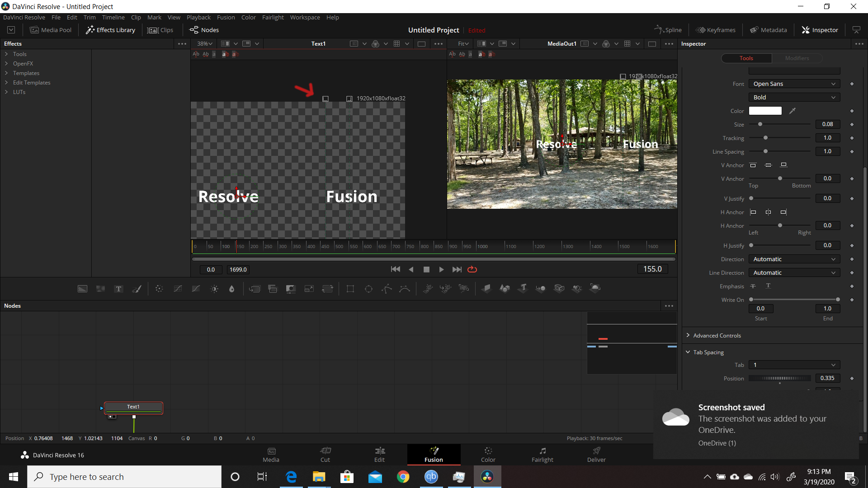Open the Fusion menu in the menu bar
The image size is (868, 488).
(226, 17)
